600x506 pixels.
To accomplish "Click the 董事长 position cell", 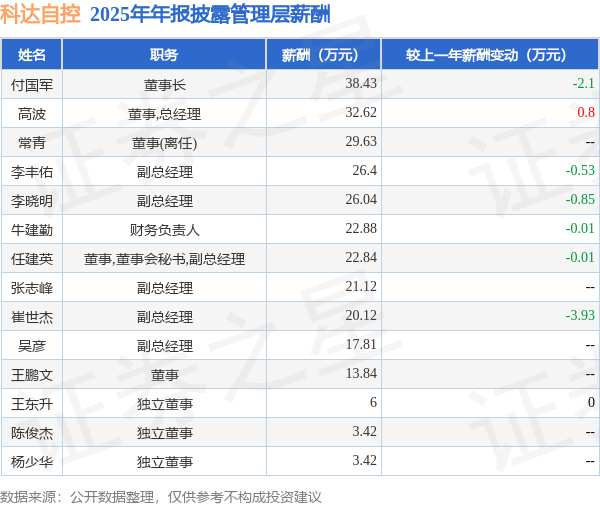I will point(165,85).
